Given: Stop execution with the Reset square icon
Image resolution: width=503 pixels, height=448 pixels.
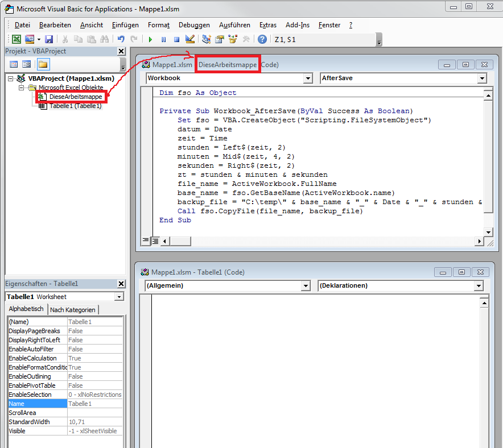Looking at the screenshot, I should (176, 39).
